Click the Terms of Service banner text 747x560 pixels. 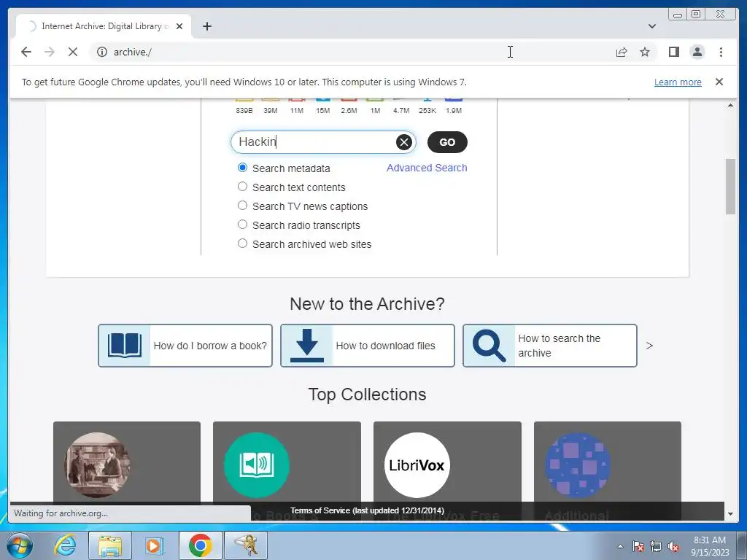coord(368,510)
